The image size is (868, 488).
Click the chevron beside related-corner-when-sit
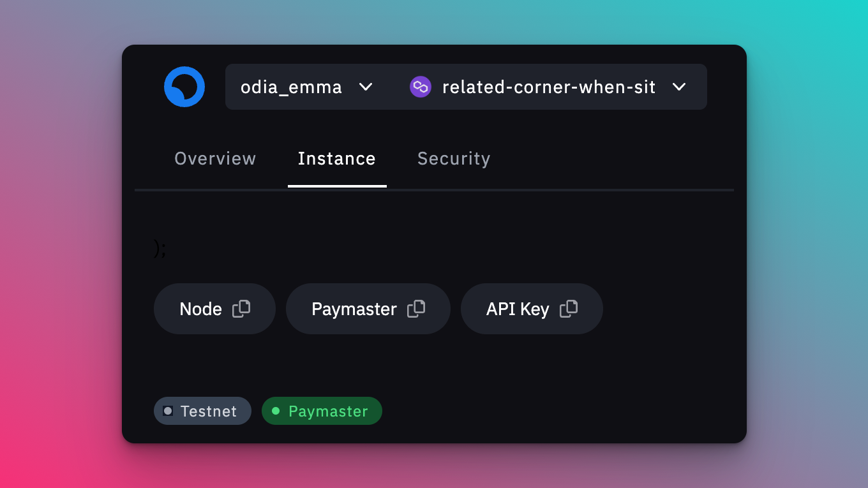[680, 87]
